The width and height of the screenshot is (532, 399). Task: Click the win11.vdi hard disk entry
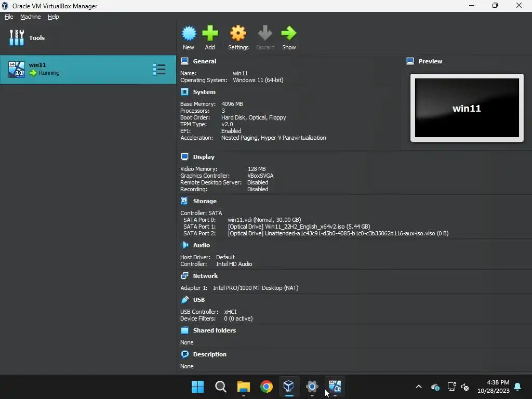(x=264, y=220)
